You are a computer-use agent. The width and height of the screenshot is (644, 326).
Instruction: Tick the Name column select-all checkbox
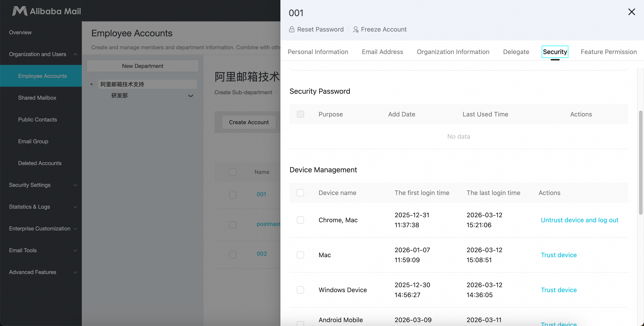click(232, 172)
